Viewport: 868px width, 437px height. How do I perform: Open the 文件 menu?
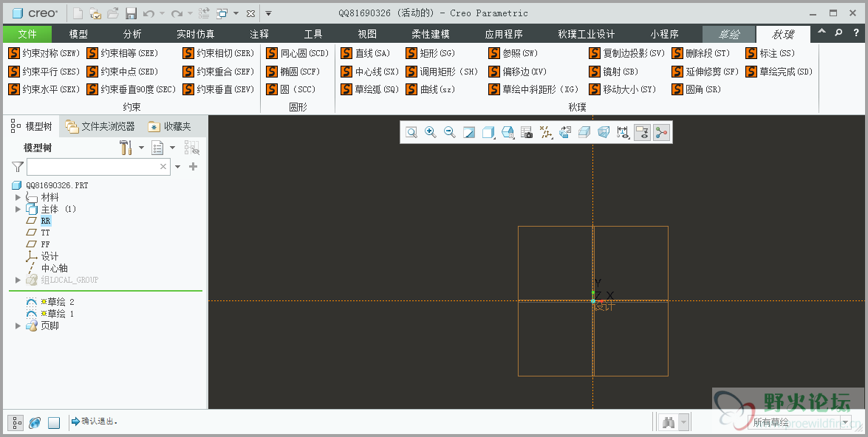click(x=27, y=34)
